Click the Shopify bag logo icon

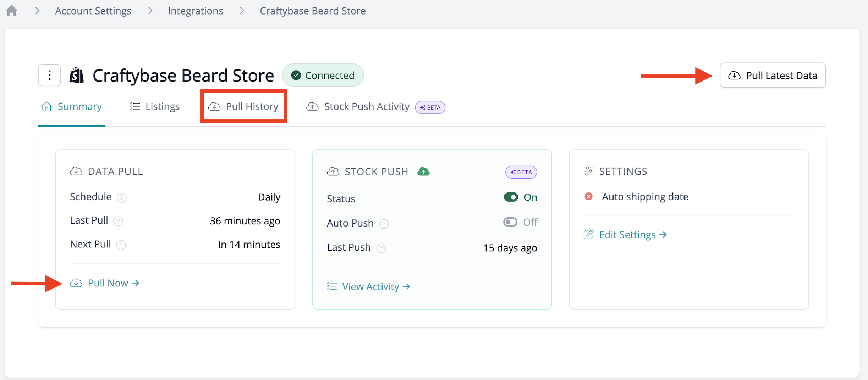(x=77, y=75)
